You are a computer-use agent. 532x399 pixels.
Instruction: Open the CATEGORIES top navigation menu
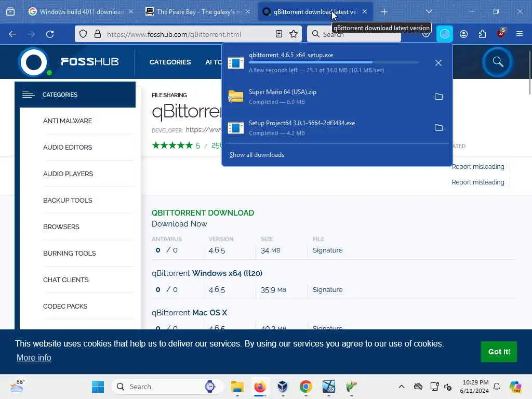tap(170, 62)
